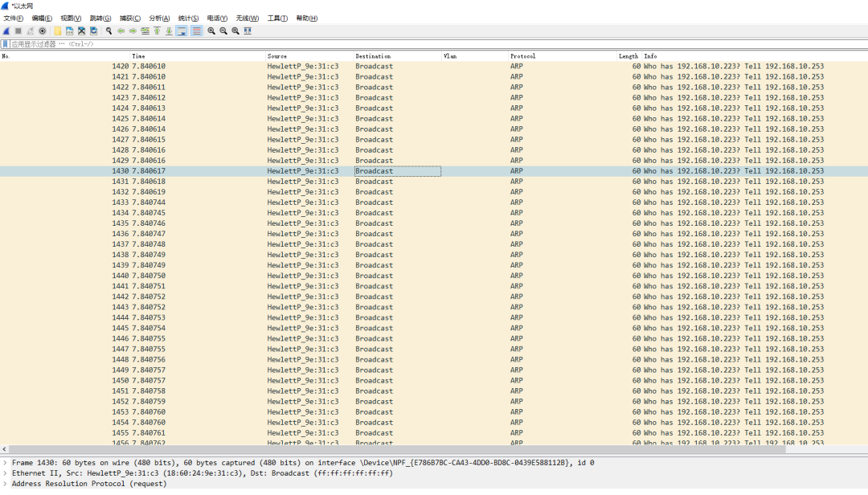This screenshot has height=495, width=868.
Task: Sort by the Vlan column header
Action: pyautogui.click(x=475, y=56)
